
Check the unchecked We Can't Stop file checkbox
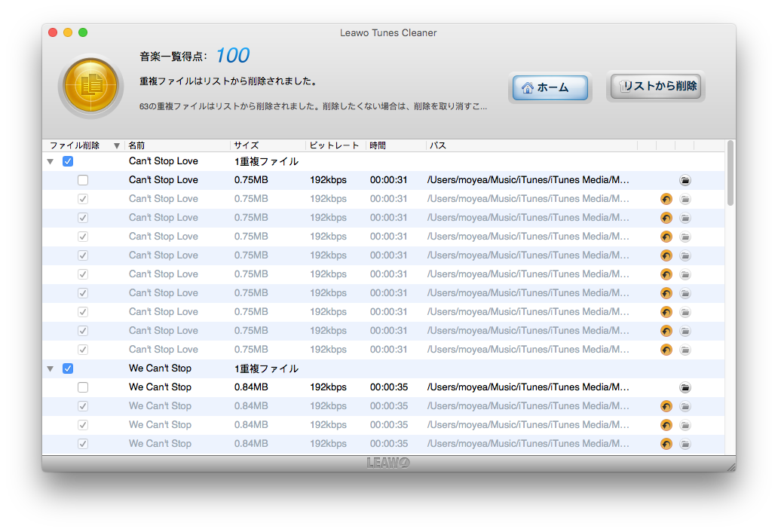83,387
